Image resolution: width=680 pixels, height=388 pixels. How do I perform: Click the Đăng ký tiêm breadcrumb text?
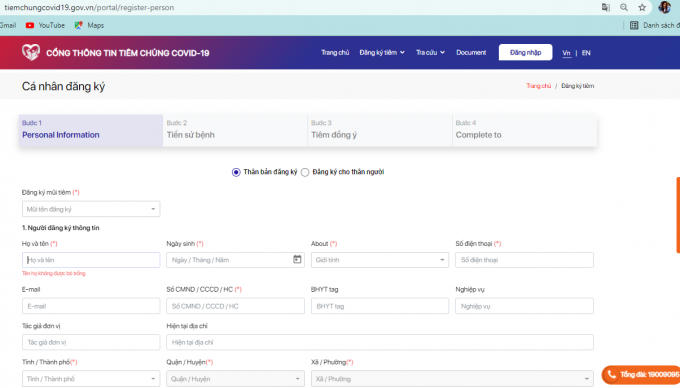578,86
